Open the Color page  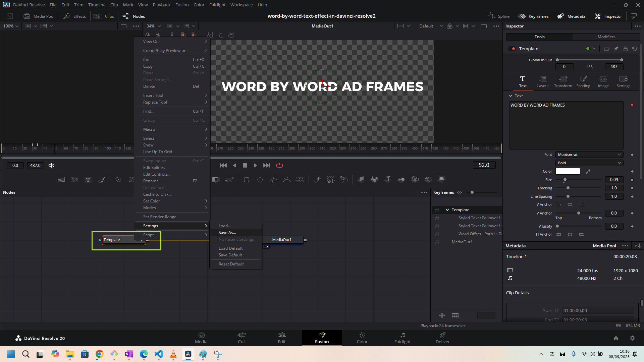click(362, 338)
